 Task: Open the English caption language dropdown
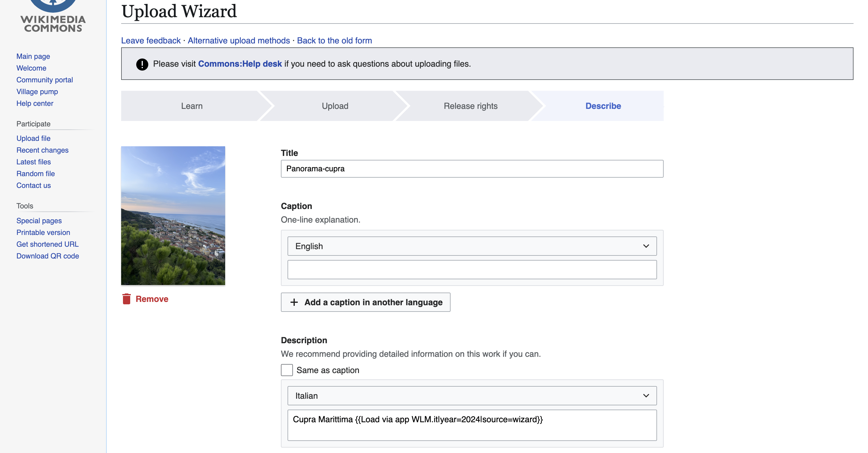(x=472, y=246)
